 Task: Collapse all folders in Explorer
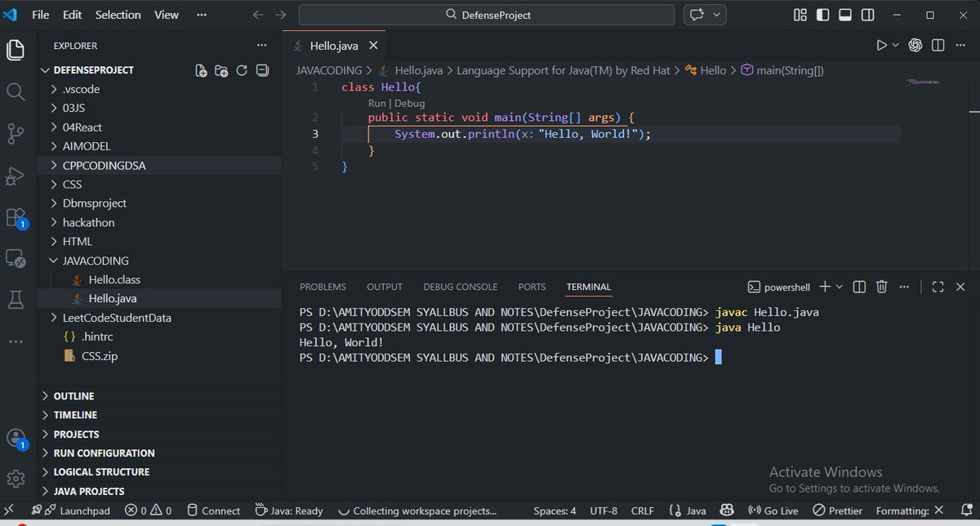pos(262,71)
